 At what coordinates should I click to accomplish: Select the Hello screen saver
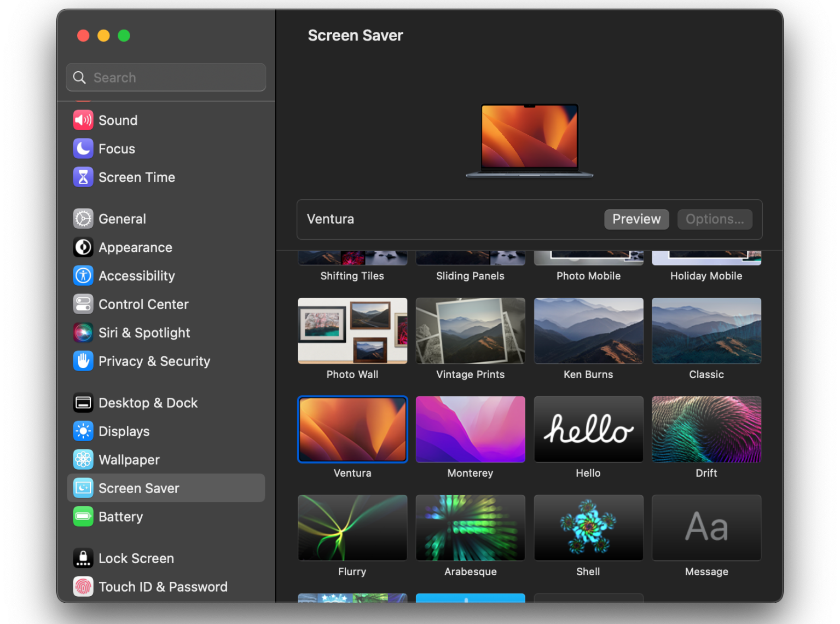click(588, 430)
